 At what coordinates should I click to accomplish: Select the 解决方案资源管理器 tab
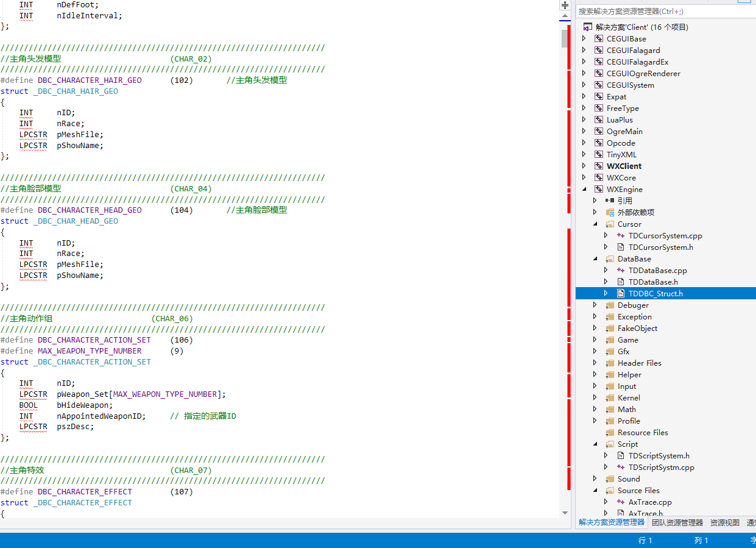[x=611, y=522]
